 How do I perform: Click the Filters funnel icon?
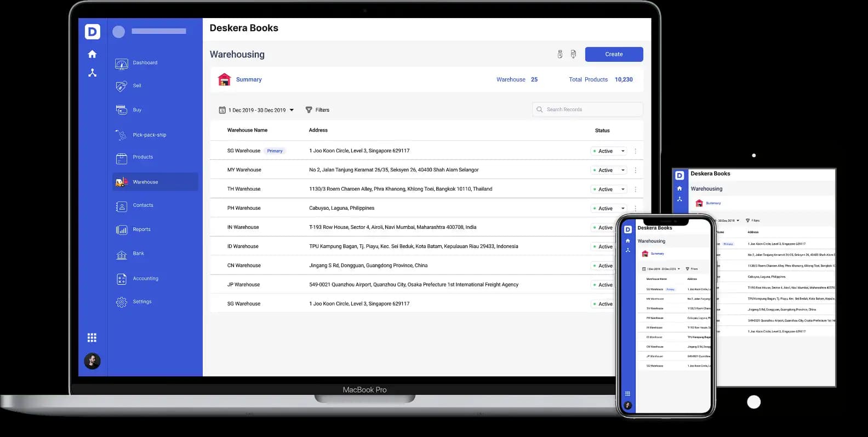point(309,110)
